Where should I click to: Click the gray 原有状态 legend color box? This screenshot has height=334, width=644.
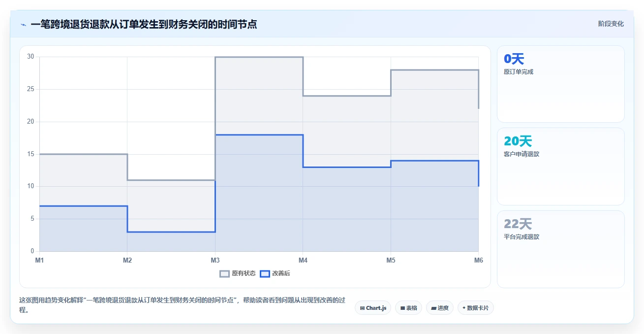coord(224,273)
